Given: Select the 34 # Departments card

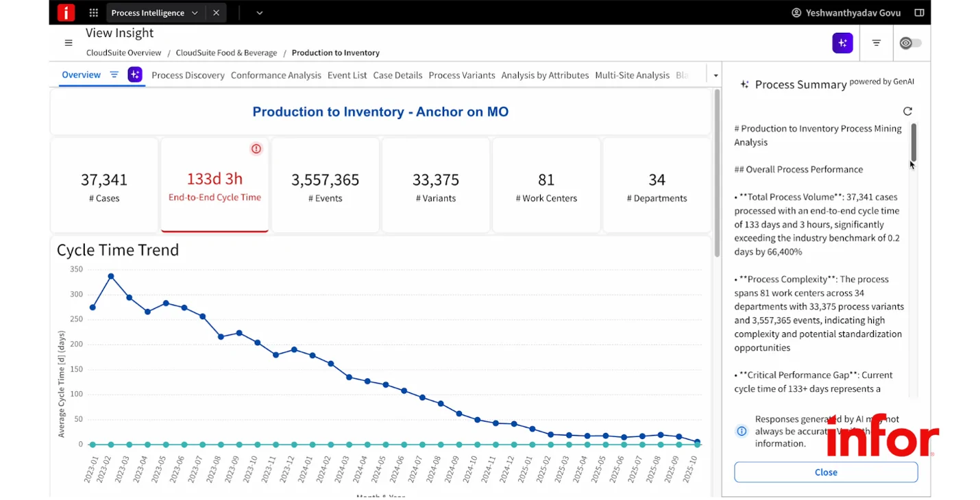Looking at the screenshot, I should click(657, 186).
